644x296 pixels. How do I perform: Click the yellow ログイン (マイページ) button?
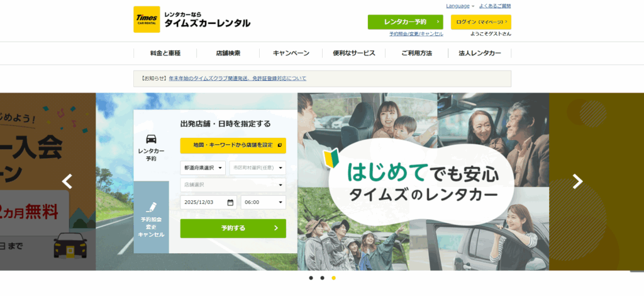pos(480,22)
